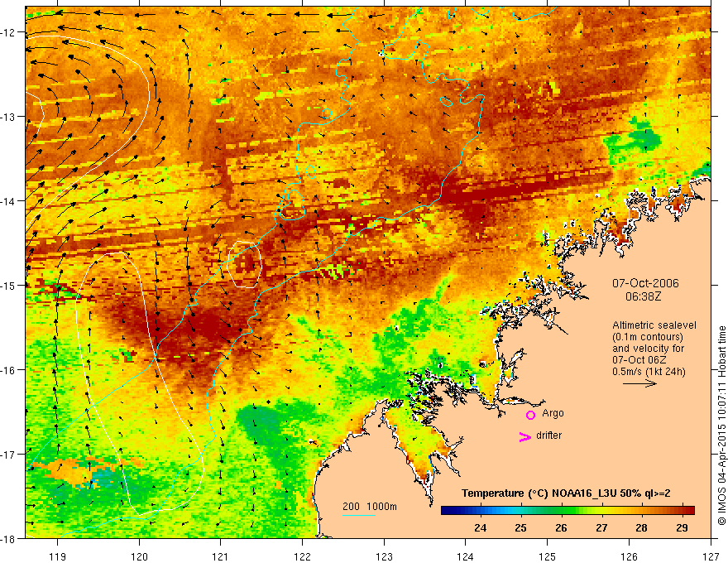
Task: Click the magenta drifter arrowhead symbol
Action: click(525, 436)
